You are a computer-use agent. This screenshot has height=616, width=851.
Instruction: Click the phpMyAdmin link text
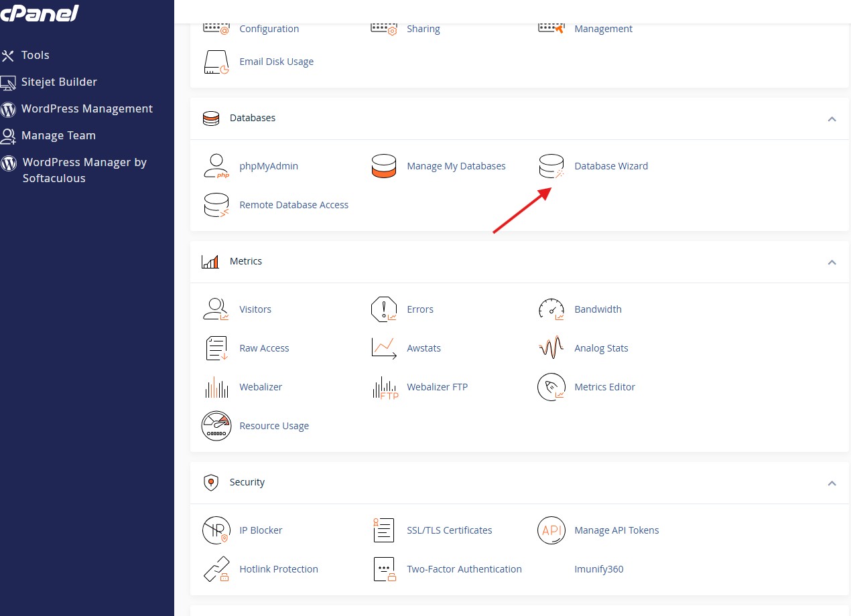pyautogui.click(x=269, y=166)
